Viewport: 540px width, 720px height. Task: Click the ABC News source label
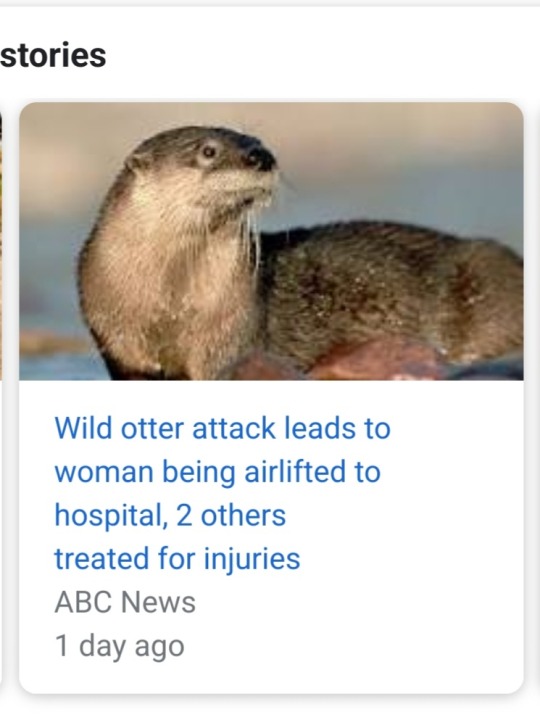(125, 602)
